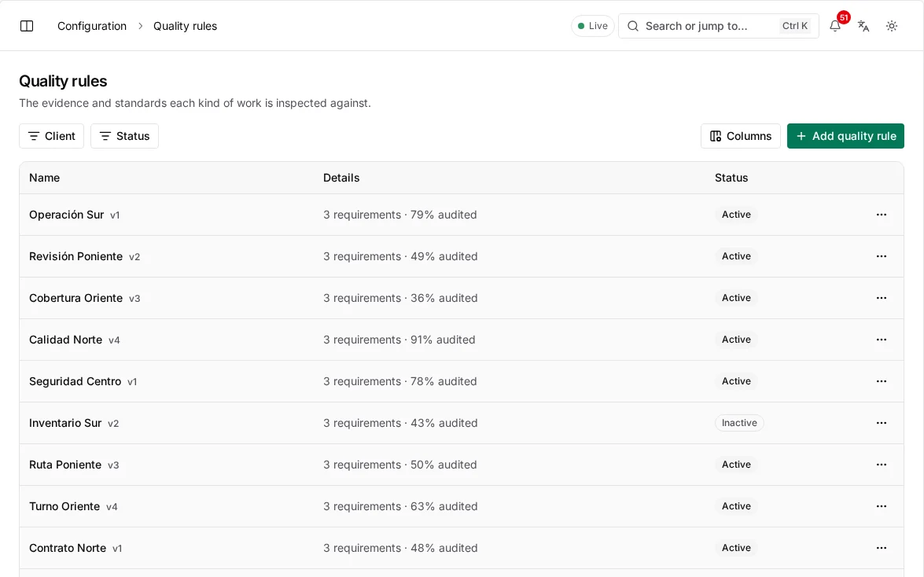Viewport: 924px width, 577px height.
Task: Open row actions for Operación Sur
Action: coord(881,215)
